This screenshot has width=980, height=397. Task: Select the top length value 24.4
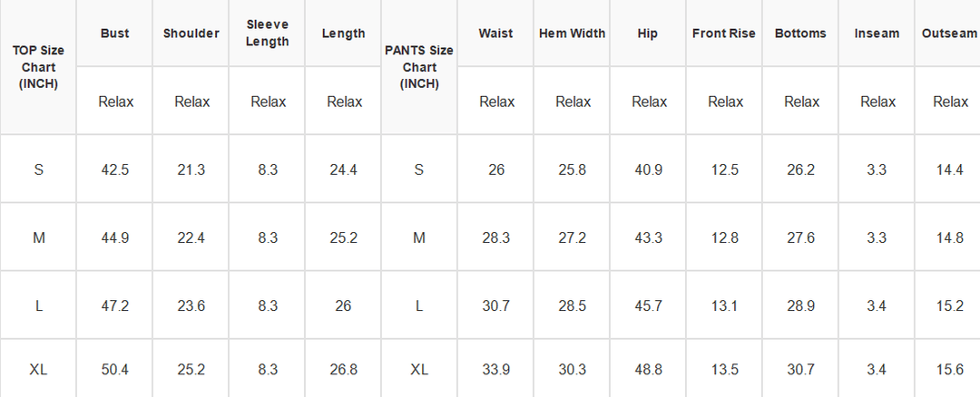(x=343, y=169)
